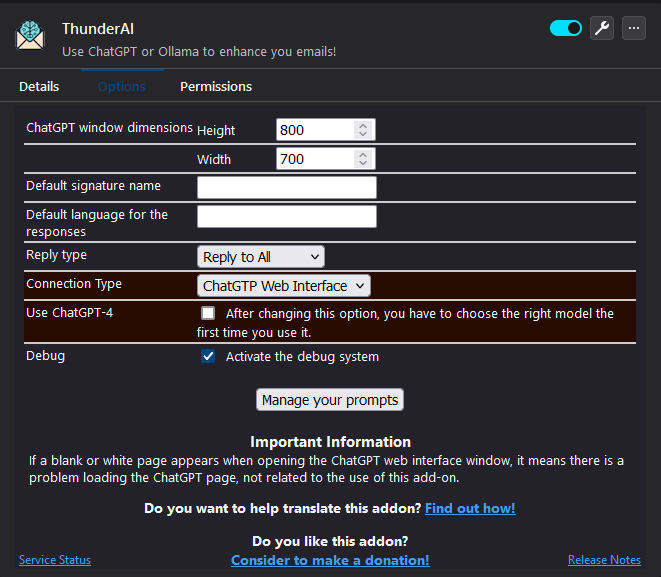Open the Permissions tab

click(x=216, y=86)
